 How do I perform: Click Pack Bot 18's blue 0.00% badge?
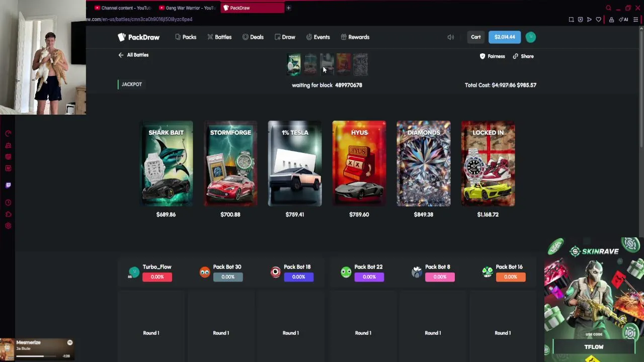pyautogui.click(x=298, y=277)
